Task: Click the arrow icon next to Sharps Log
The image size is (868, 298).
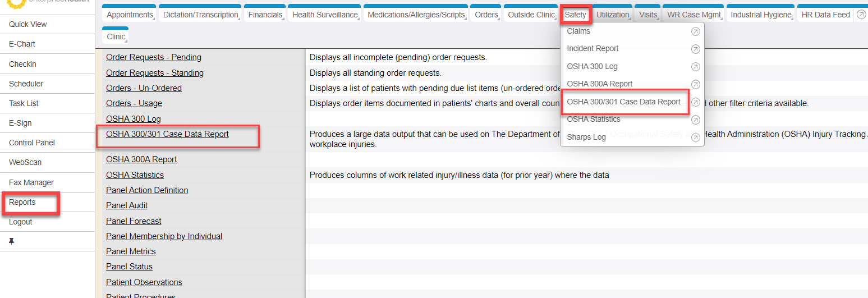Action: 695,137
